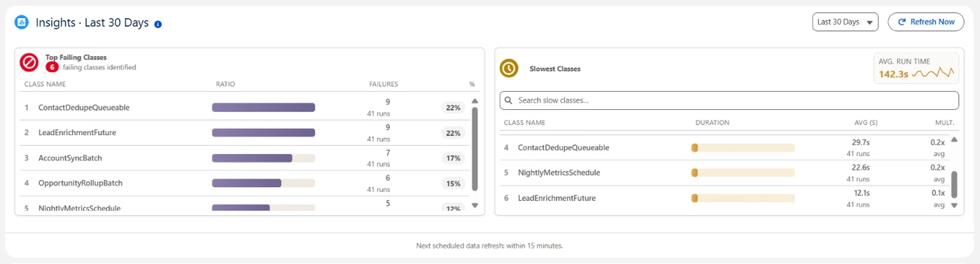Viewport: 980px width, 264px height.
Task: Select LeadEnrichmentFuture in Top Failing Classes
Action: pyautogui.click(x=77, y=133)
